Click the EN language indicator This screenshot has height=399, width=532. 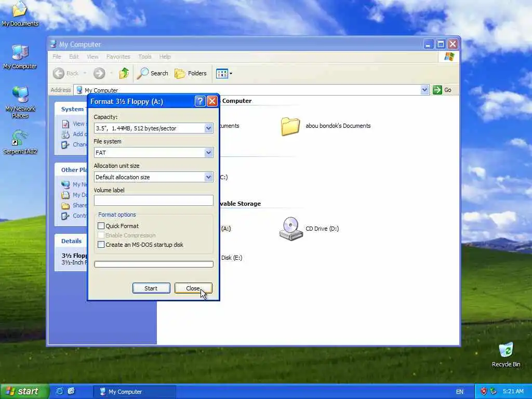click(x=459, y=392)
